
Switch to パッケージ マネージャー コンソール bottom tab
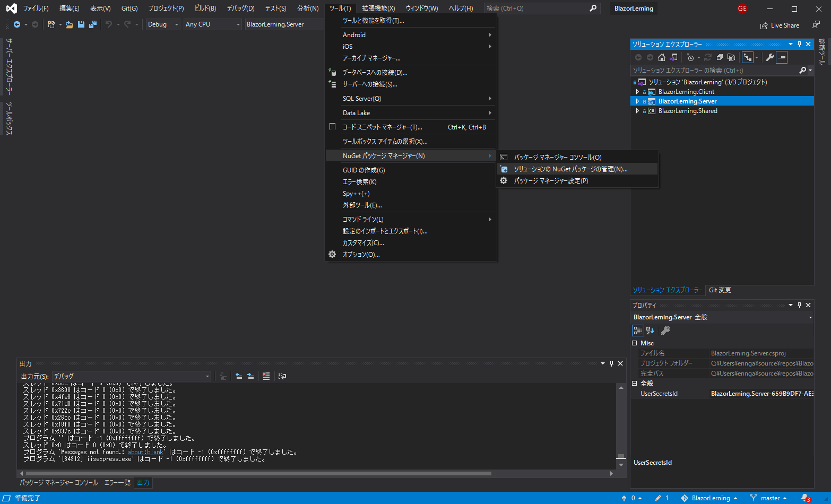tap(59, 483)
